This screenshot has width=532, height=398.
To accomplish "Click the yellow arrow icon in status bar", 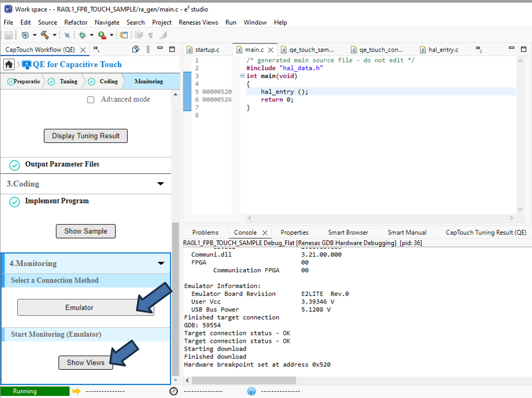I will (77, 391).
